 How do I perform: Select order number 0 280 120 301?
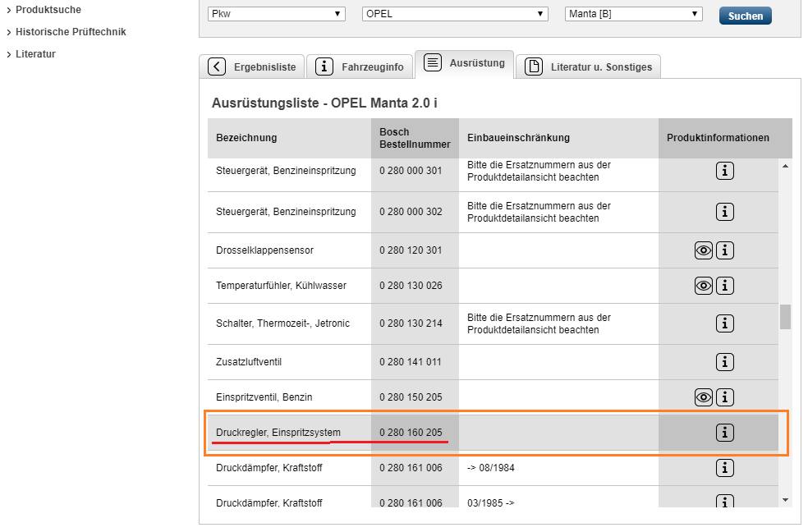(x=411, y=250)
